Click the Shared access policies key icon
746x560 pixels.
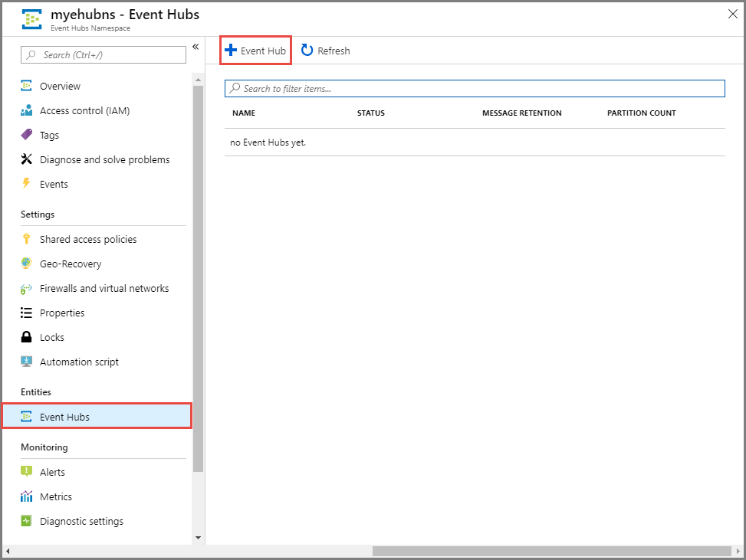pos(27,240)
